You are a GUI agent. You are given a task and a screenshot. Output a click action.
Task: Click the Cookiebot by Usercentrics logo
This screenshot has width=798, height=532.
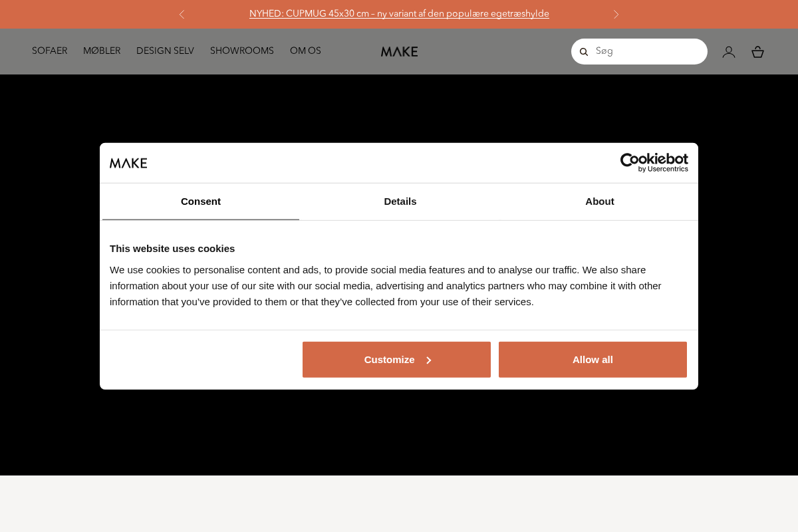tap(654, 162)
